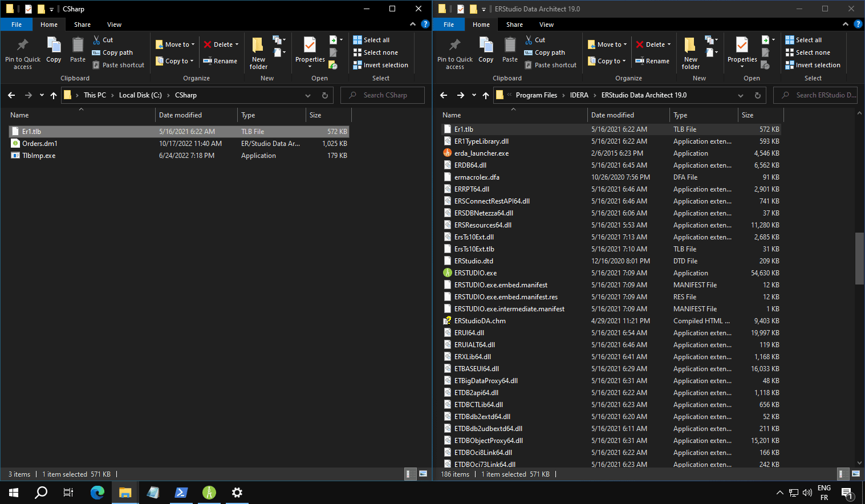Click Program Files in ERStudio breadcrumb
865x504 pixels.
click(x=536, y=95)
